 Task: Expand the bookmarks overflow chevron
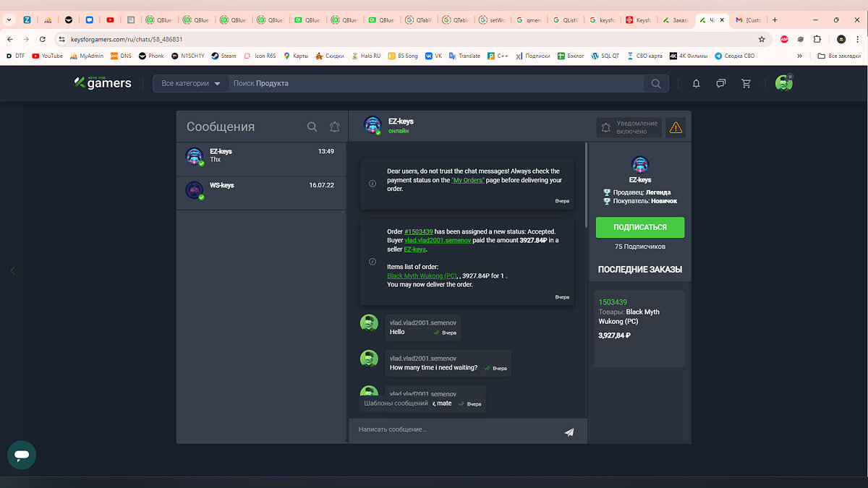coord(799,56)
